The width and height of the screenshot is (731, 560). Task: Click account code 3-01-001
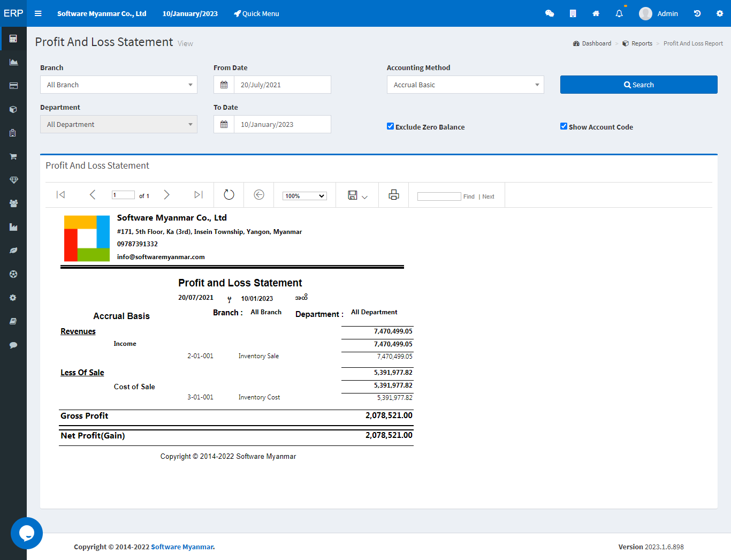200,397
